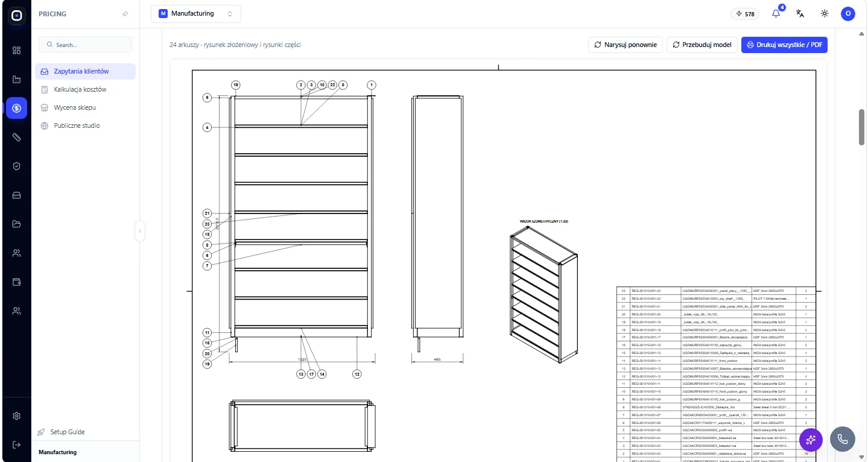Click the phone call floating button
868x462 pixels.
pos(842,440)
